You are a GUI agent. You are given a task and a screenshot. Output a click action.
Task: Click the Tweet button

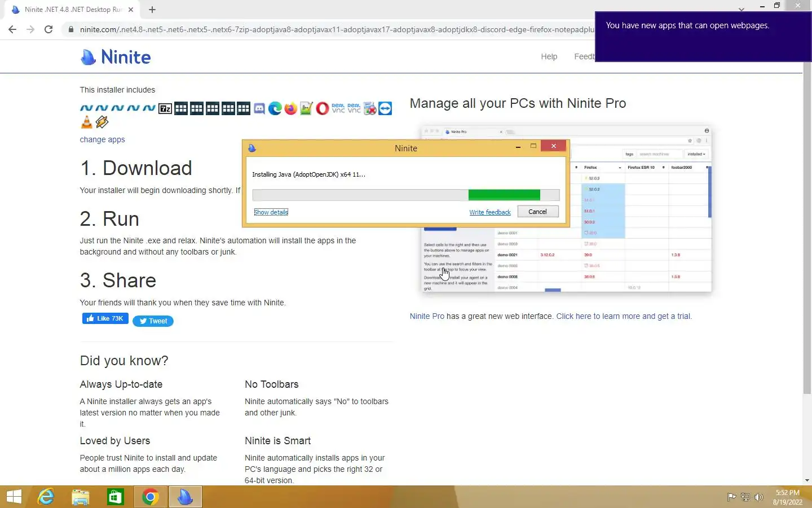point(153,321)
